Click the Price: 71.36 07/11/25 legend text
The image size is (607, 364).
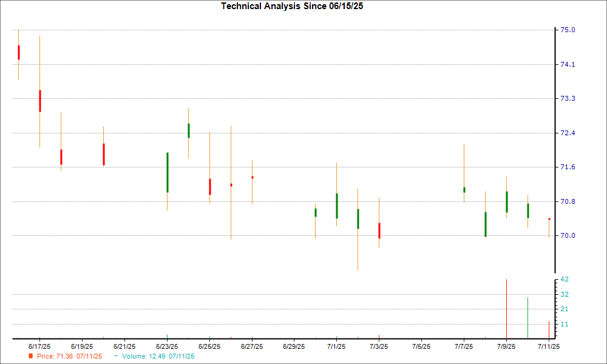tap(69, 356)
